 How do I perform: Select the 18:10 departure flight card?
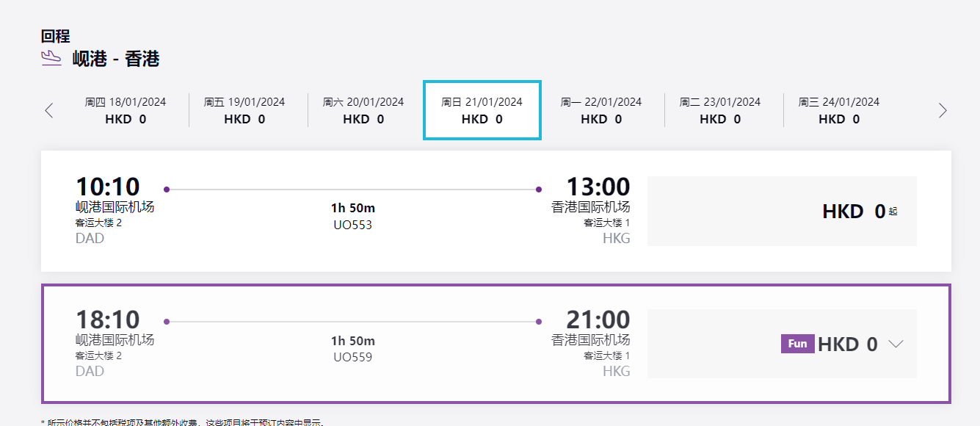point(496,344)
